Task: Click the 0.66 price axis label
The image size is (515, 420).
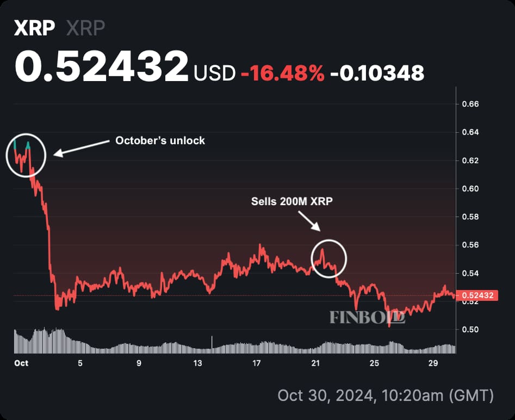Action: coord(470,104)
